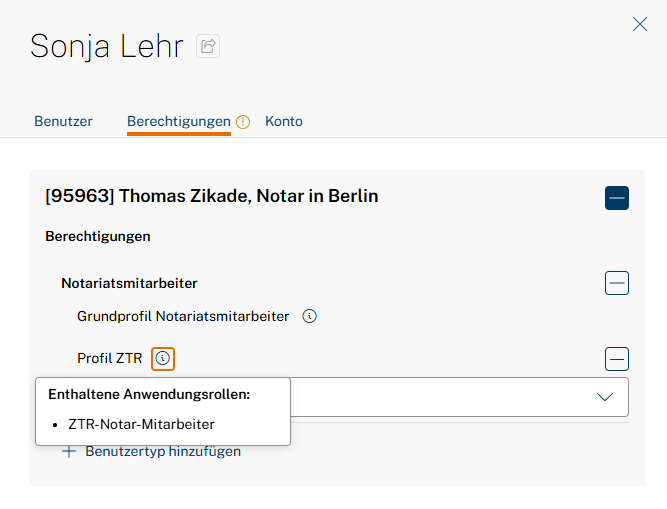Close the Sonja Lehr user panel
Viewport: 667px width, 509px height.
(x=640, y=24)
